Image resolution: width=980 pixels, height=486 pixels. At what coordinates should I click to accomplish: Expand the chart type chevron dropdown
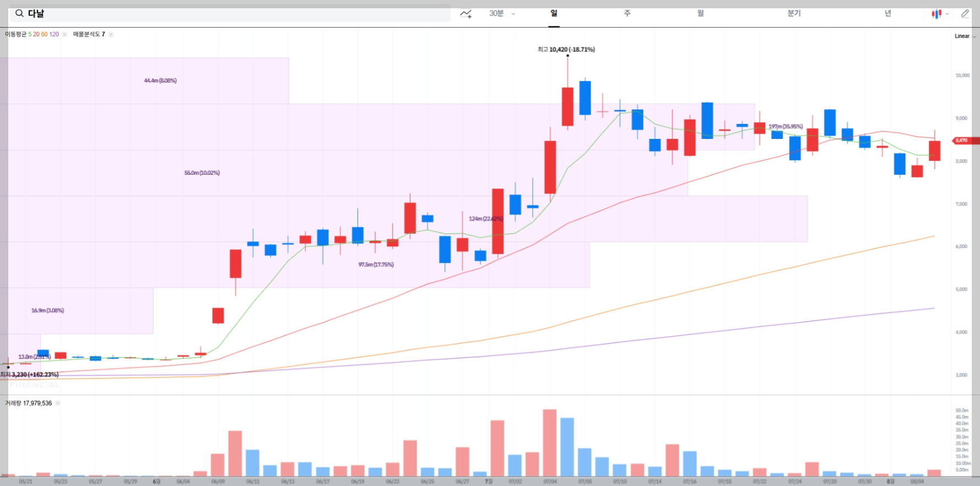tap(947, 14)
